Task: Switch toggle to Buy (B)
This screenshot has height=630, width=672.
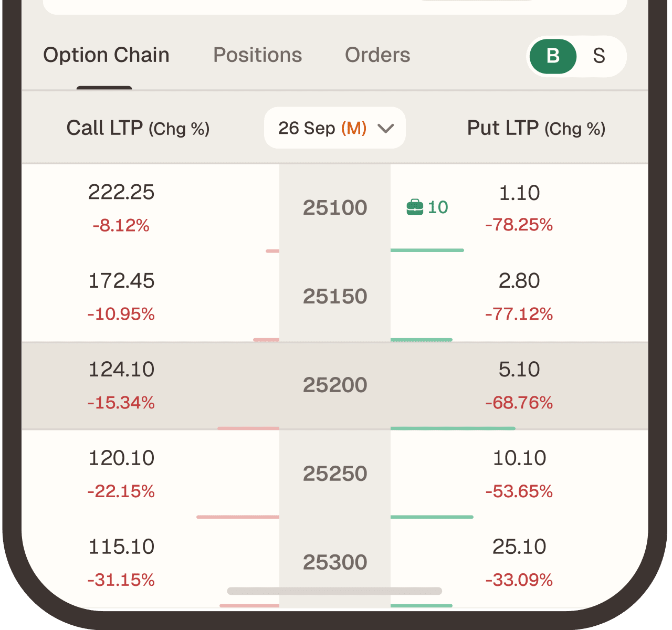Action: point(553,56)
